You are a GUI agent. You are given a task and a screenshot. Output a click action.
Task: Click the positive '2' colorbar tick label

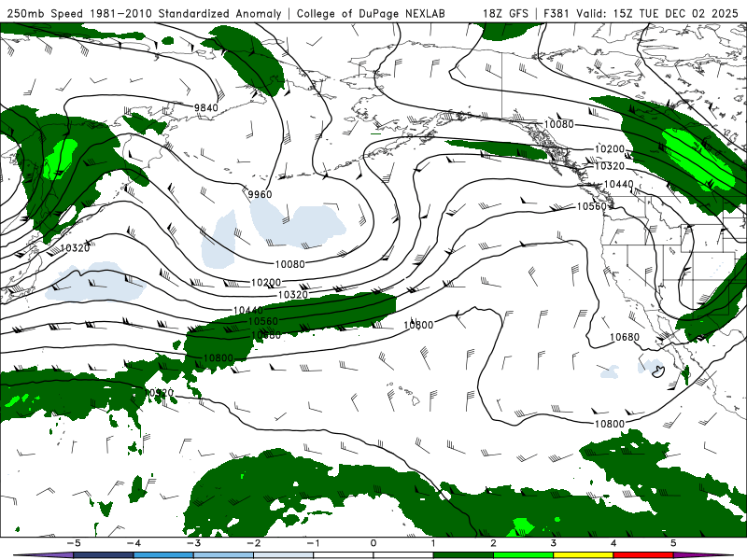(x=493, y=543)
